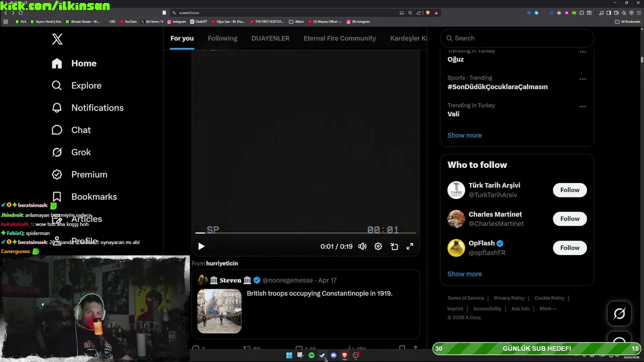Open Steven's profile avatar in quoted post
Screen dimensions: 644x362
203,280
